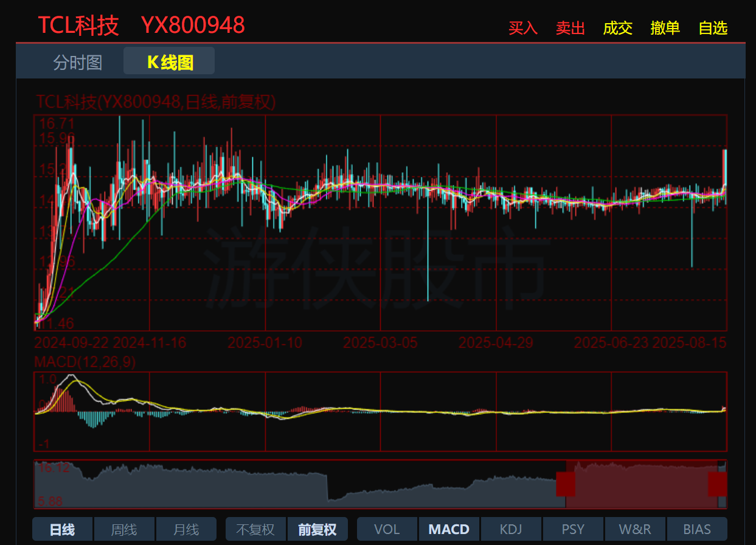756x545 pixels.
Task: Click the 卖出 (sell) link
Action: 570,28
